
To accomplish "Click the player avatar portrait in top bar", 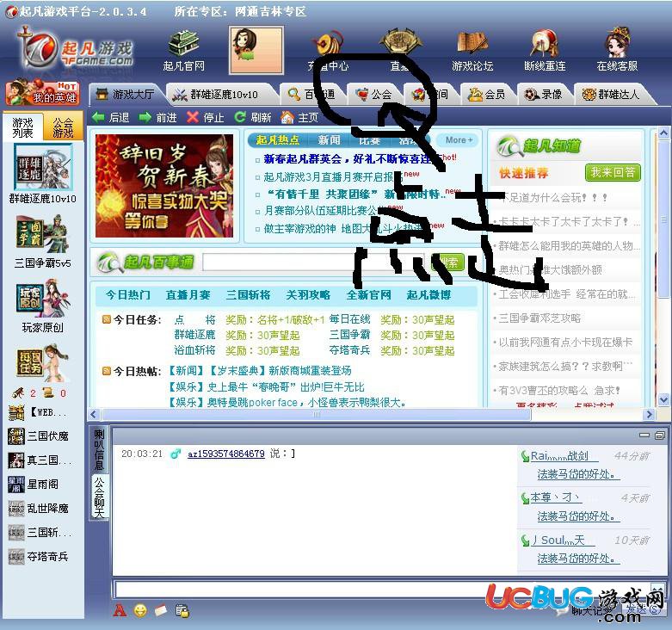I will click(x=256, y=50).
